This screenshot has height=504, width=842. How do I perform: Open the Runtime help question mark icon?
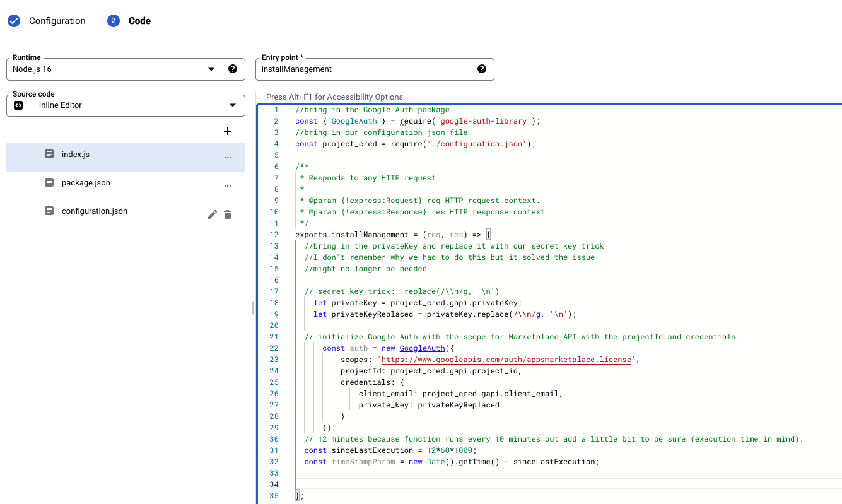pyautogui.click(x=233, y=69)
